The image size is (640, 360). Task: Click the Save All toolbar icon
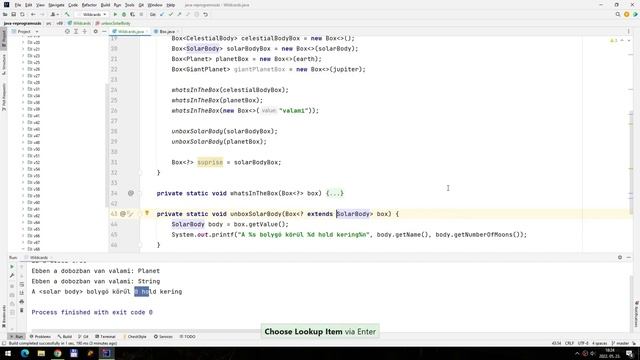click(x=13, y=14)
